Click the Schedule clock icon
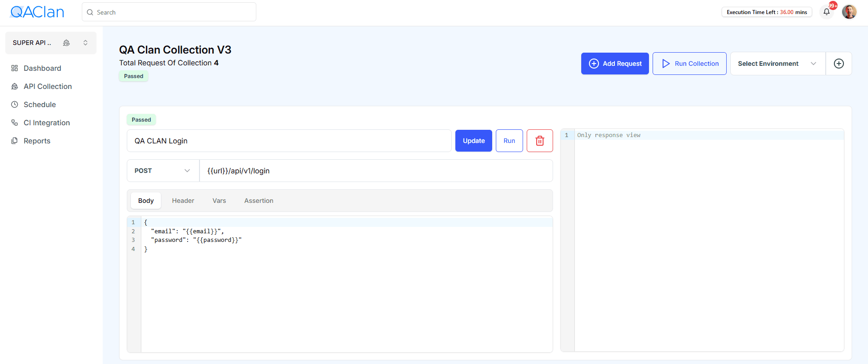Viewport: 868px width, 364px height. [x=15, y=104]
